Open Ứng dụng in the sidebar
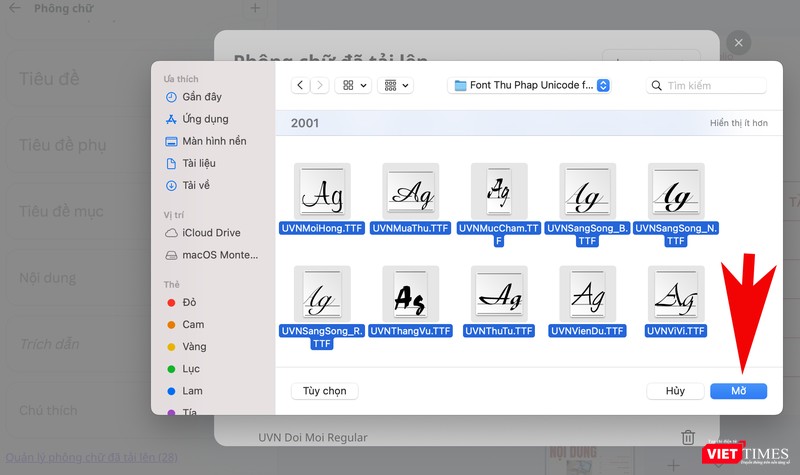 [204, 119]
